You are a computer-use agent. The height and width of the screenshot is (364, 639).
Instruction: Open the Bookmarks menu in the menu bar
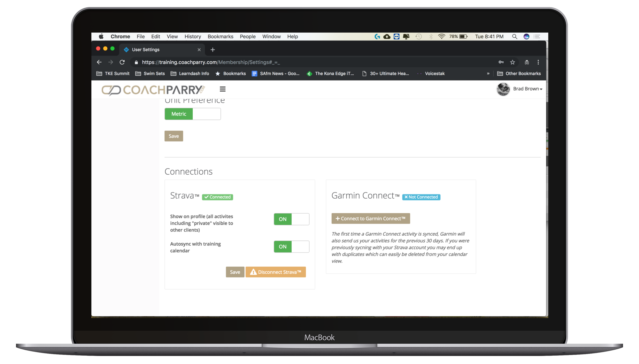click(x=220, y=37)
